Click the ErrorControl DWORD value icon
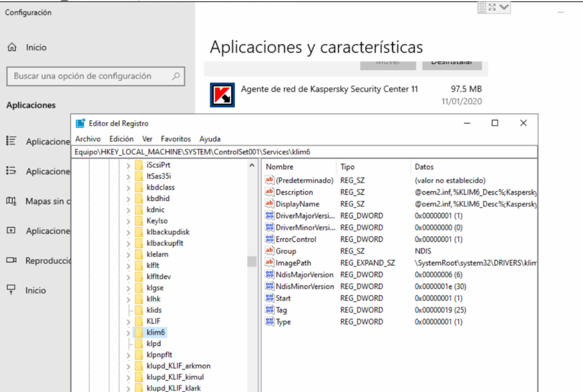This screenshot has width=583, height=392. [x=269, y=239]
